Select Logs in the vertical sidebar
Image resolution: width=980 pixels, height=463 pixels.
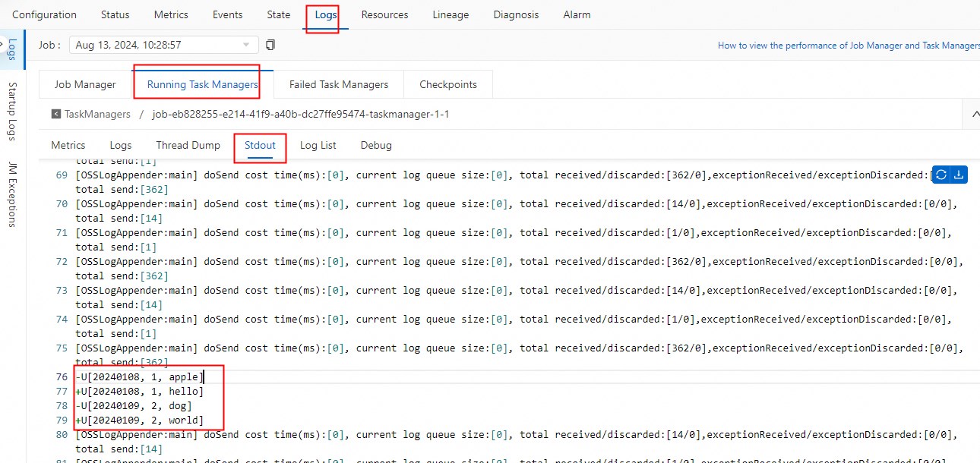click(11, 49)
